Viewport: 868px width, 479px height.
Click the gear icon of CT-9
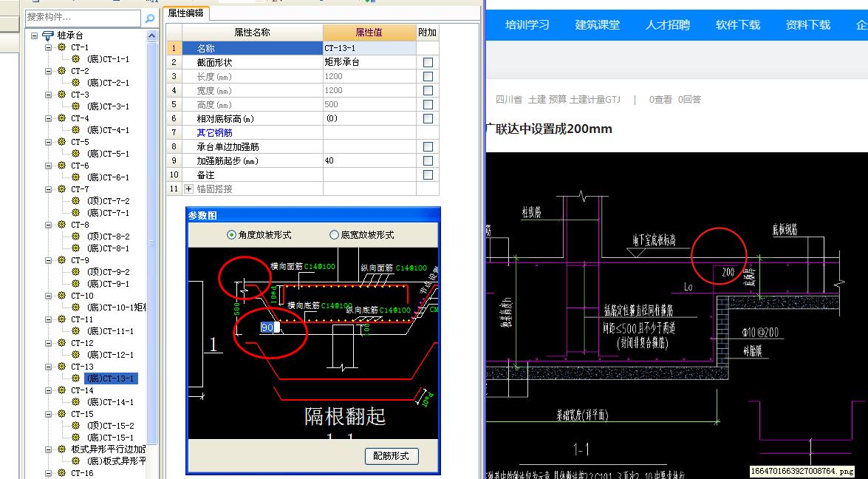62,259
